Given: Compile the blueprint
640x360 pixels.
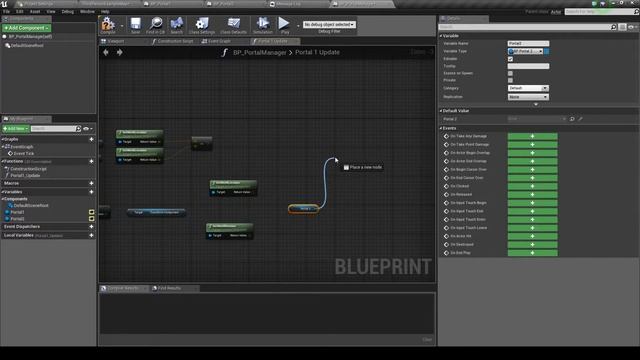Looking at the screenshot, I should coord(108,25).
